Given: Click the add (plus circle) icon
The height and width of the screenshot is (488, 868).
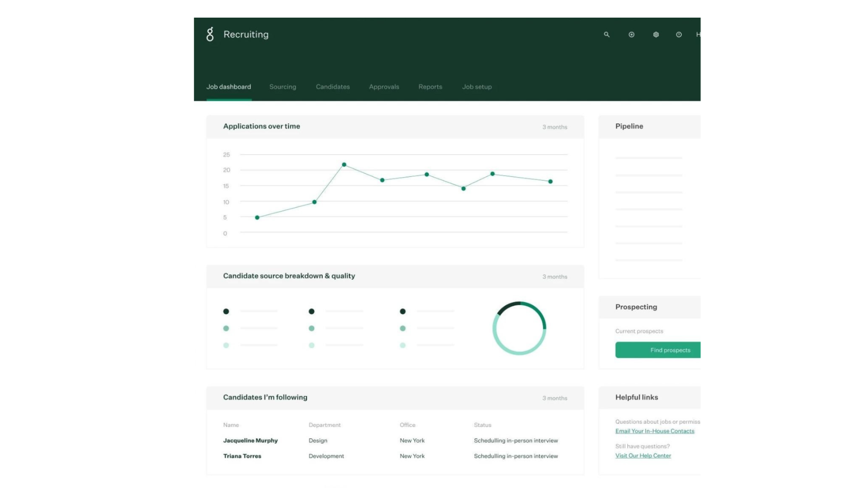Looking at the screenshot, I should coord(632,34).
